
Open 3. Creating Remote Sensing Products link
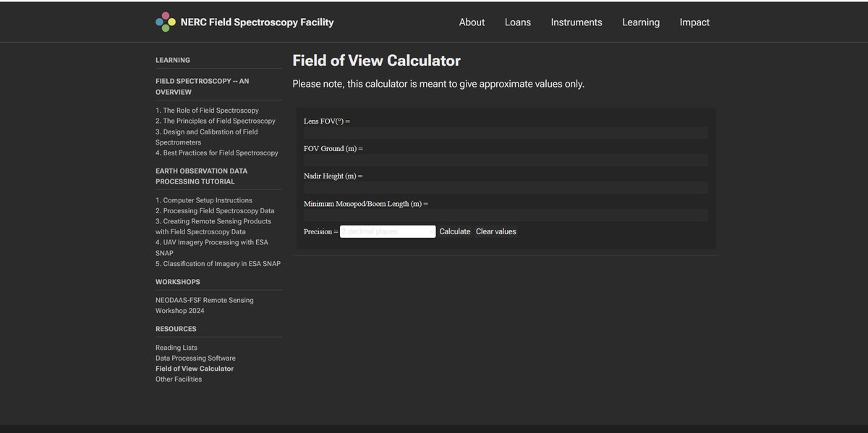click(x=213, y=226)
